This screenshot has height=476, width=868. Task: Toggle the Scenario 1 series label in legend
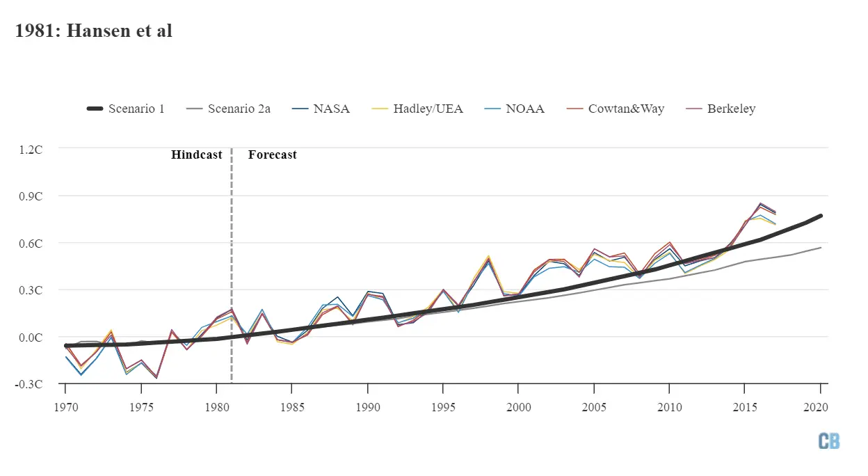coord(136,109)
